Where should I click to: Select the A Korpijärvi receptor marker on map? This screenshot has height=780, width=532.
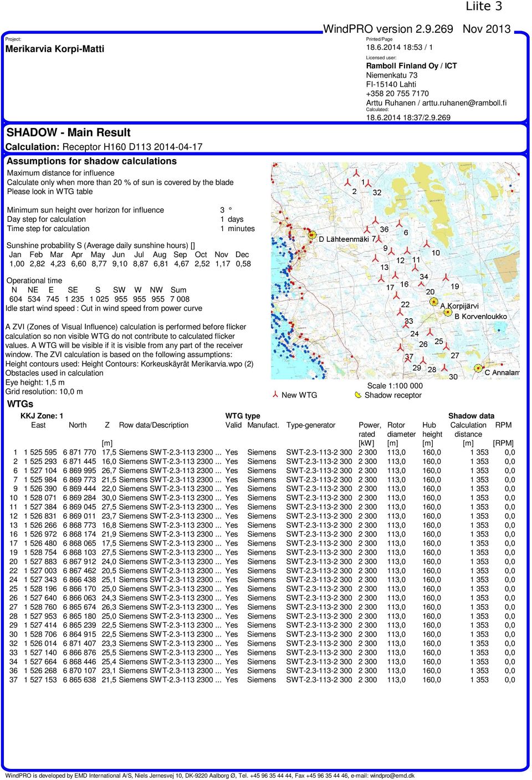[434, 302]
